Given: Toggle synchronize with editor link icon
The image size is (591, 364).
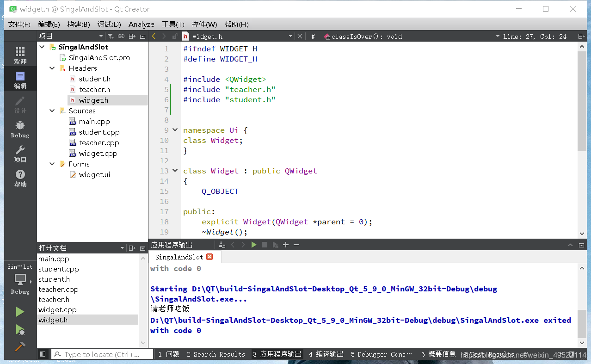Looking at the screenshot, I should 121,36.
